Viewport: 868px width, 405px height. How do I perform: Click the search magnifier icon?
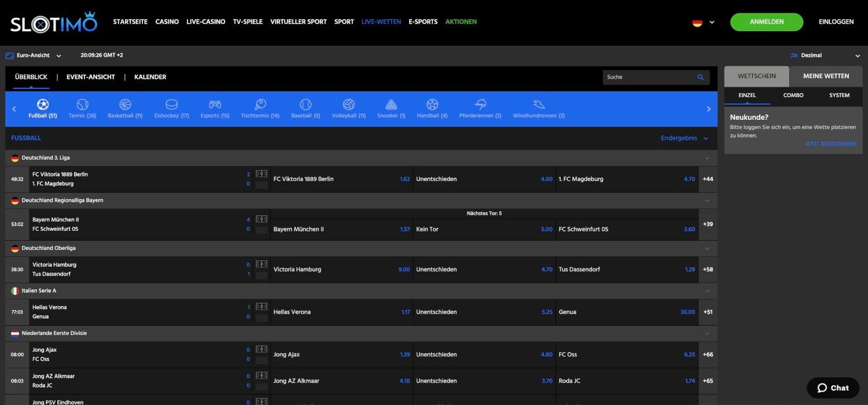[701, 77]
